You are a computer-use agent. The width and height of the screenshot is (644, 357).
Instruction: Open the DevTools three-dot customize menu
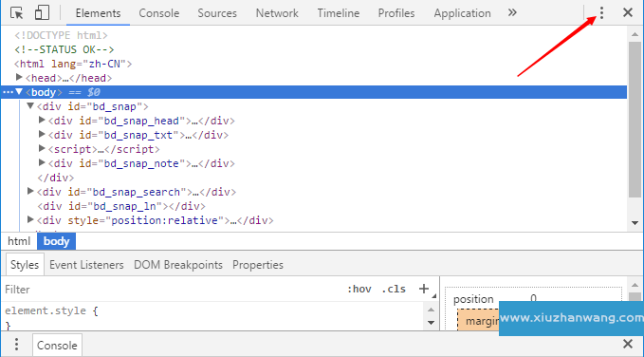[x=601, y=12]
